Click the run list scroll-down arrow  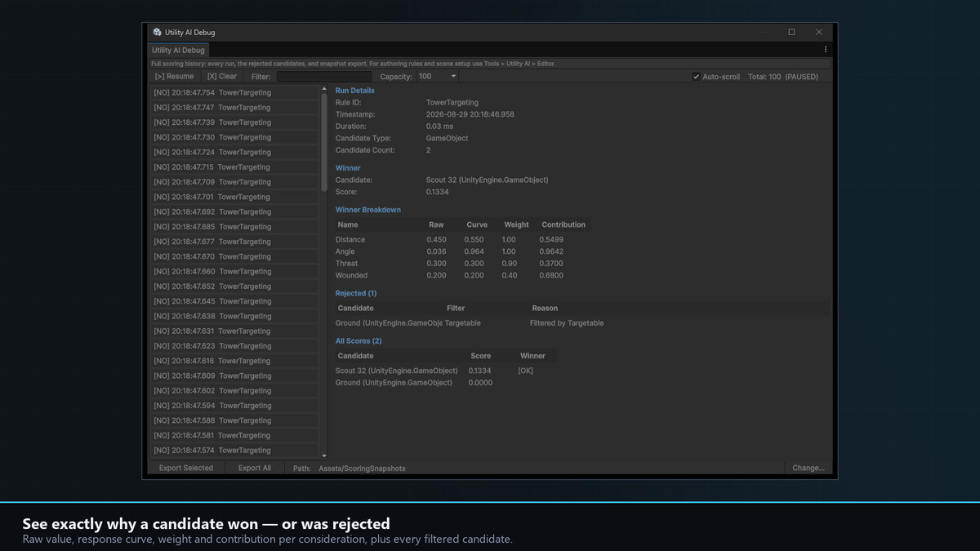[324, 455]
